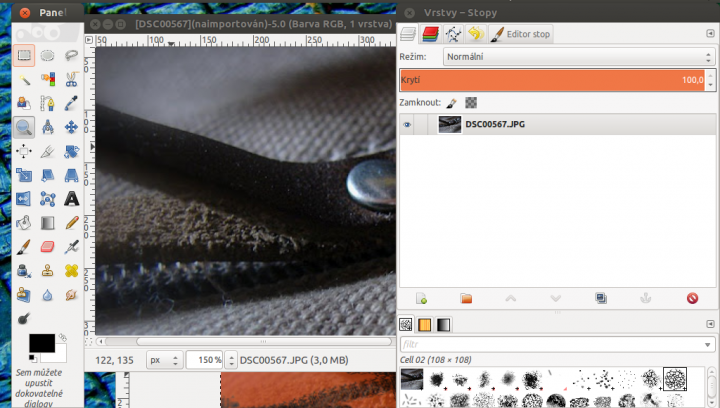Select the Scale tool
This screenshot has width=720, height=408.
(24, 175)
